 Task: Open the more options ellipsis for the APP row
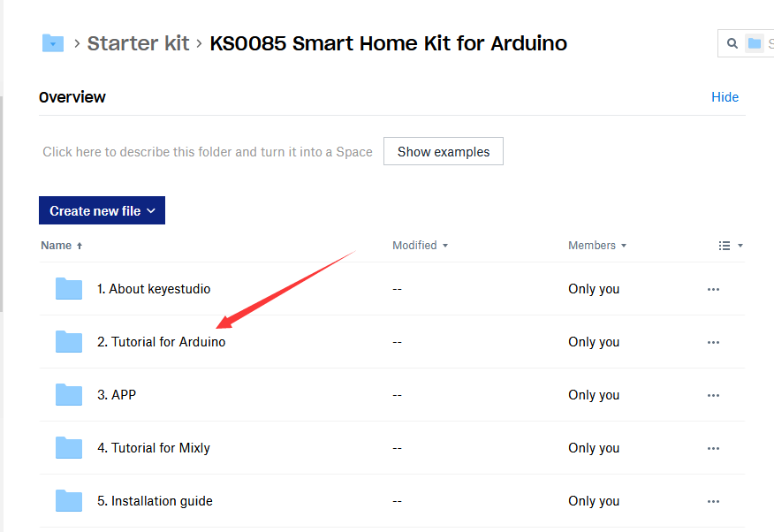tap(713, 395)
